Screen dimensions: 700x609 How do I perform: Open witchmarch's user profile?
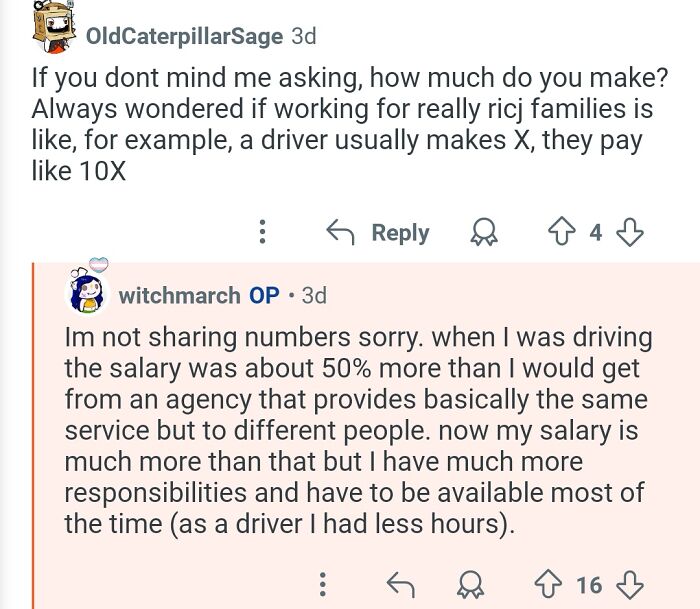(179, 295)
